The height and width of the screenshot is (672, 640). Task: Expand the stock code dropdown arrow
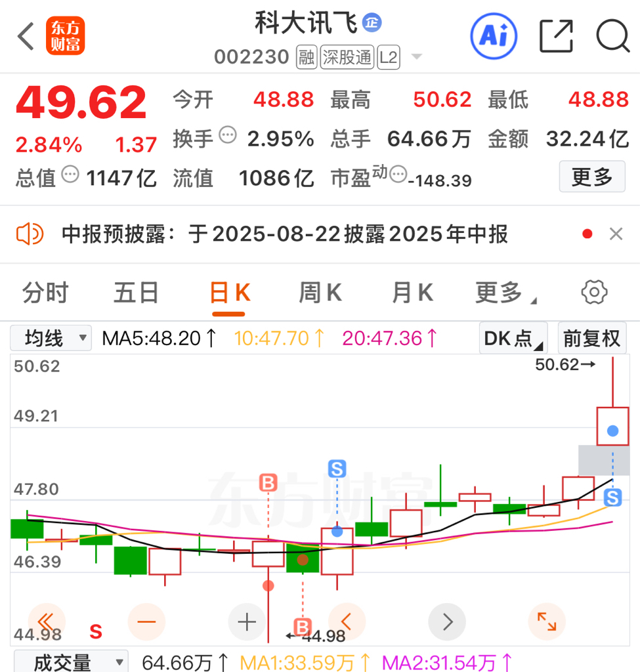(416, 56)
